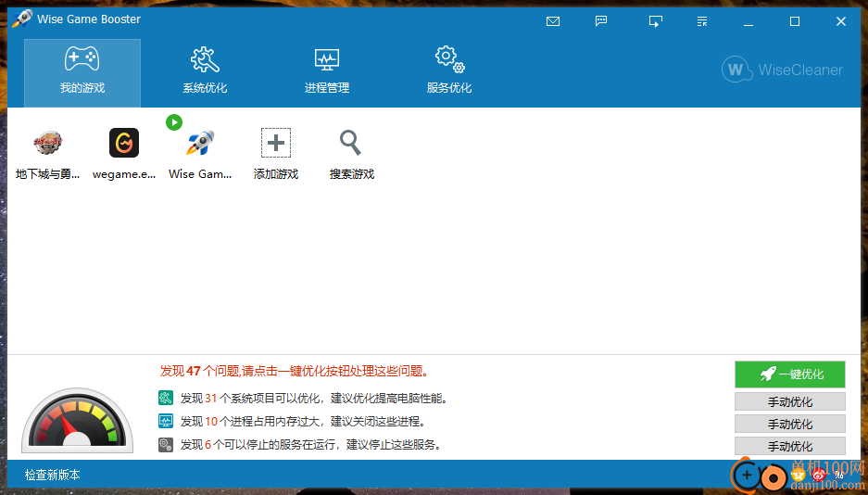The height and width of the screenshot is (495, 868).
Task: Click the green play badge on Wise Gam...
Action: pos(174,122)
